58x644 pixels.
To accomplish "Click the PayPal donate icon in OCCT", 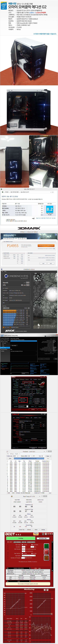I will tap(36, 534).
